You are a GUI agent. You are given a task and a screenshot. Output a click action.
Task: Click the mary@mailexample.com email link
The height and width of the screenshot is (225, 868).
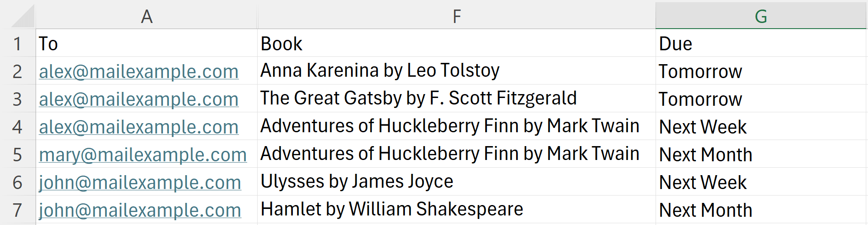143,155
